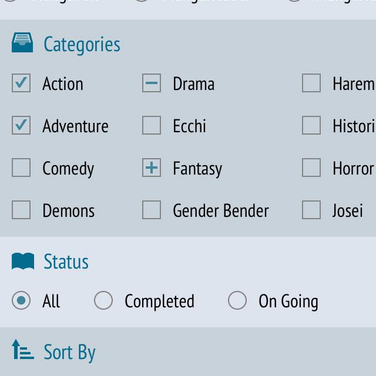Enable the Historical category checkbox
The width and height of the screenshot is (376, 376).
coord(311,125)
